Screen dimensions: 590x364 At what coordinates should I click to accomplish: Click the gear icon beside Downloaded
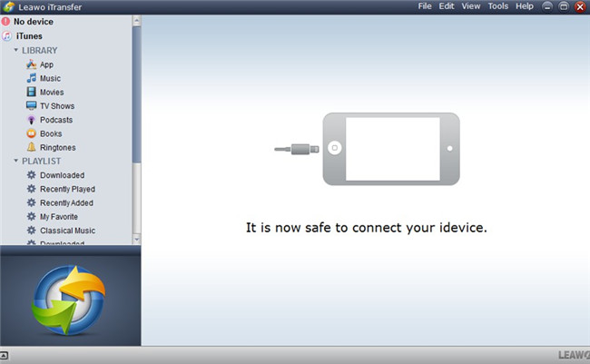click(x=31, y=175)
